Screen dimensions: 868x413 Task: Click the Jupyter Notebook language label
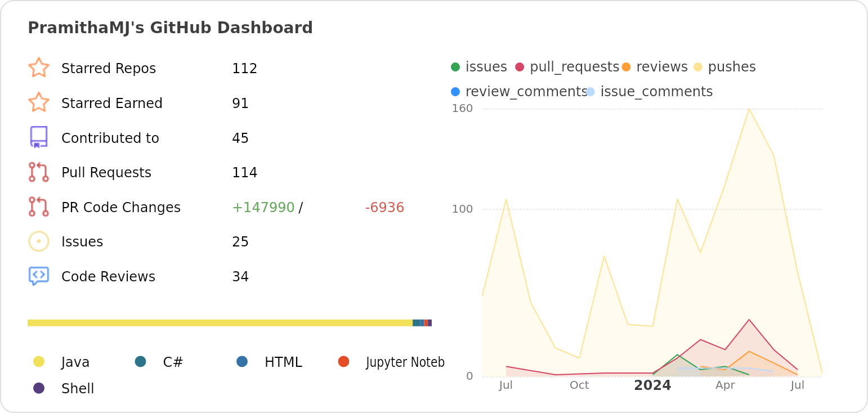[405, 362]
